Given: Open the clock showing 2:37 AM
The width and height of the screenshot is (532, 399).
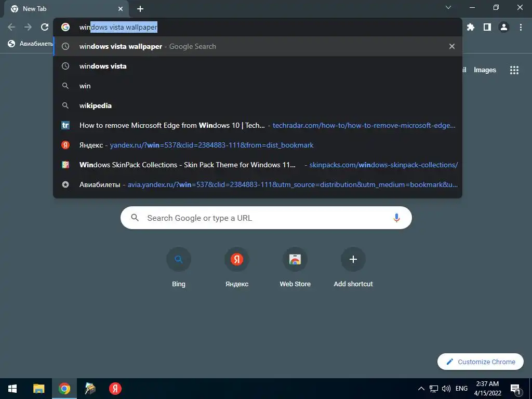Looking at the screenshot, I should pos(487,389).
